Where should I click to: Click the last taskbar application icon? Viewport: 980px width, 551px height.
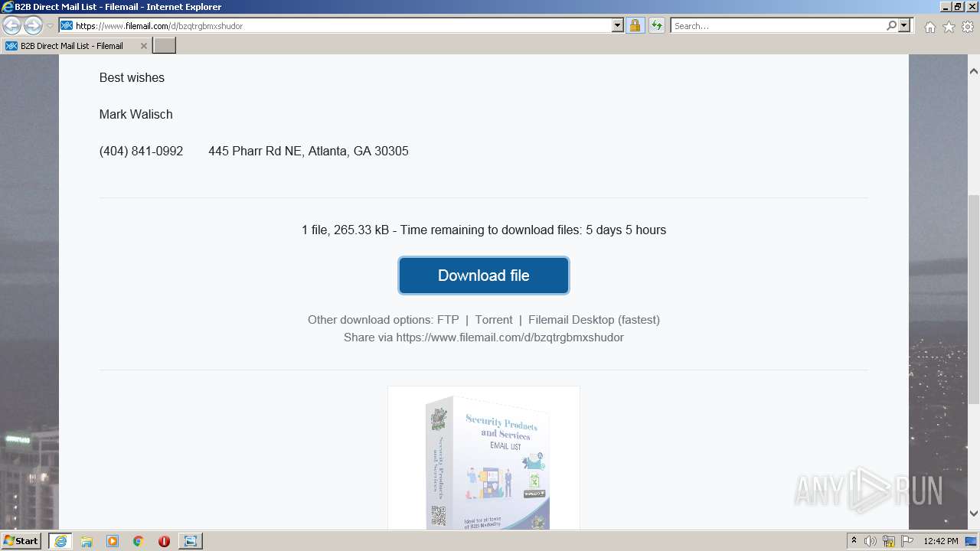pyautogui.click(x=190, y=541)
